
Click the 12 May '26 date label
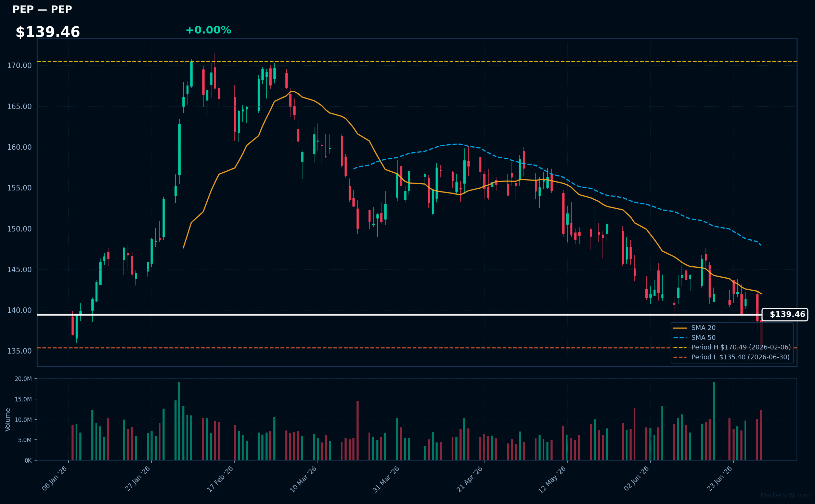coord(552,479)
